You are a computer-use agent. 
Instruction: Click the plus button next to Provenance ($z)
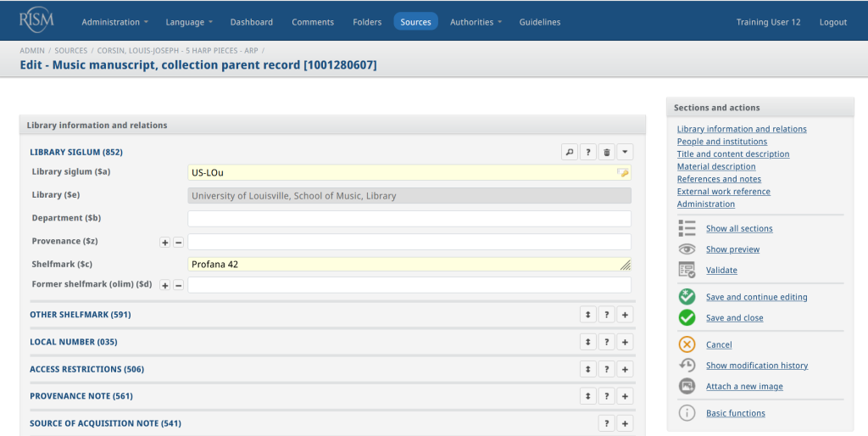click(x=165, y=243)
